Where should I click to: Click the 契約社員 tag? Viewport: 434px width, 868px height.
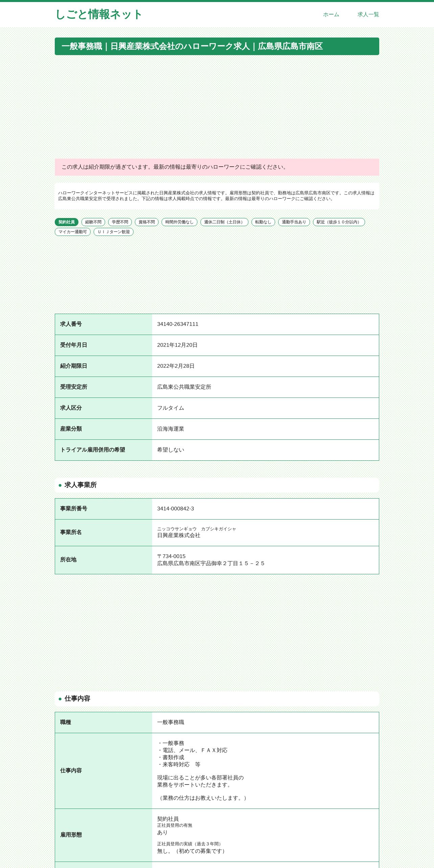tap(67, 222)
